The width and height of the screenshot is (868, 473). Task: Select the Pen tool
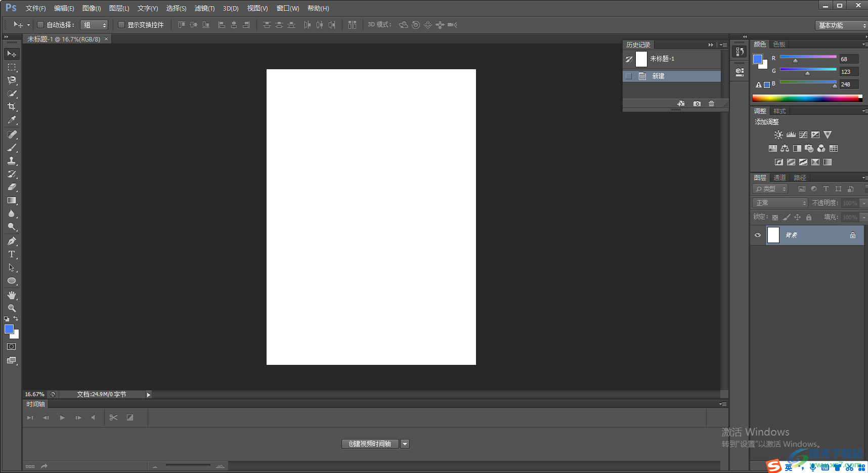[12, 241]
